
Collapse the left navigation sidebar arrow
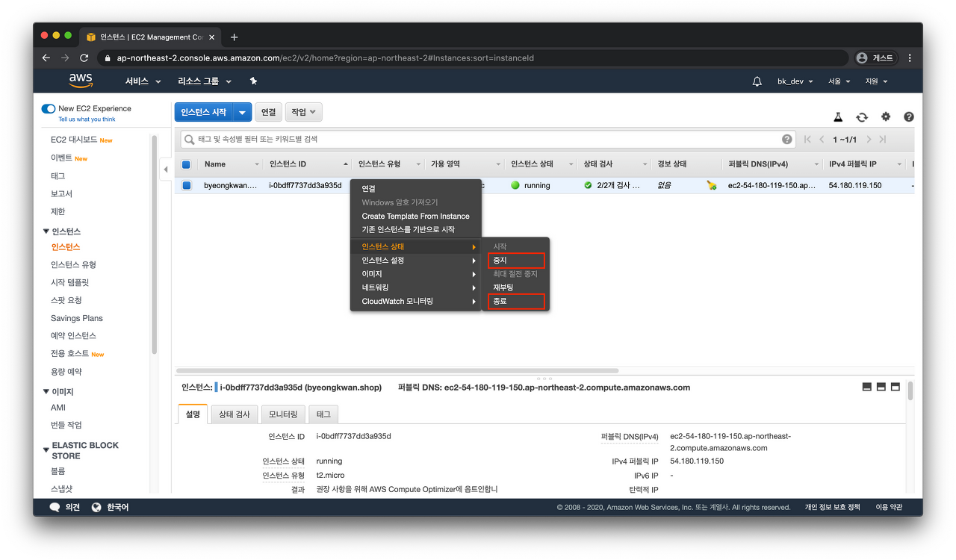pyautogui.click(x=166, y=169)
